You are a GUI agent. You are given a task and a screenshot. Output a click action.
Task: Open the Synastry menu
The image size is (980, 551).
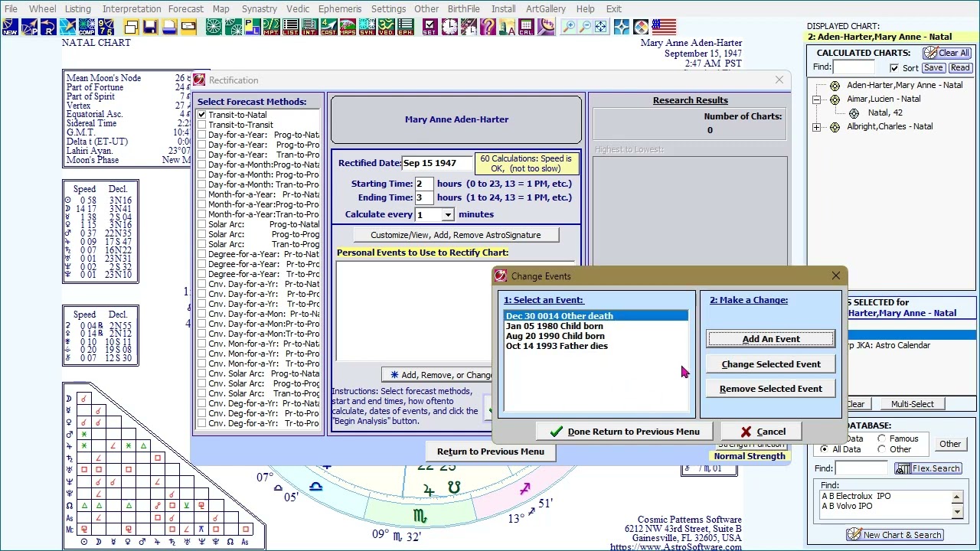[260, 8]
